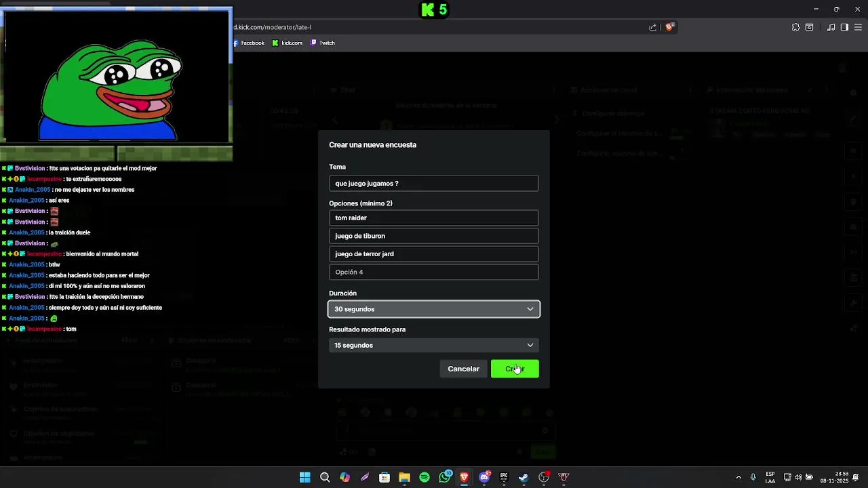The width and height of the screenshot is (868, 488).
Task: Click chat message 'la traición duele'
Action: coord(69,232)
